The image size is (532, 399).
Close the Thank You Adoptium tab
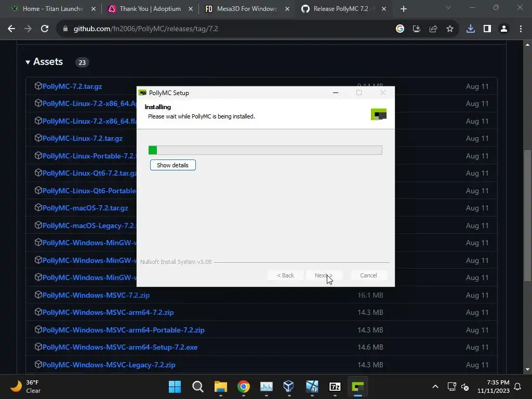(x=191, y=9)
